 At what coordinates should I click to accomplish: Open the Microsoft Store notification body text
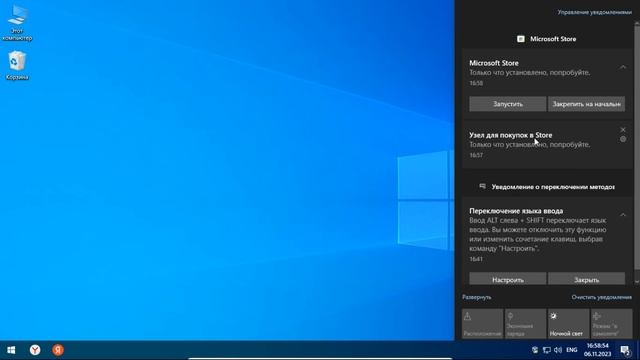[x=529, y=73]
